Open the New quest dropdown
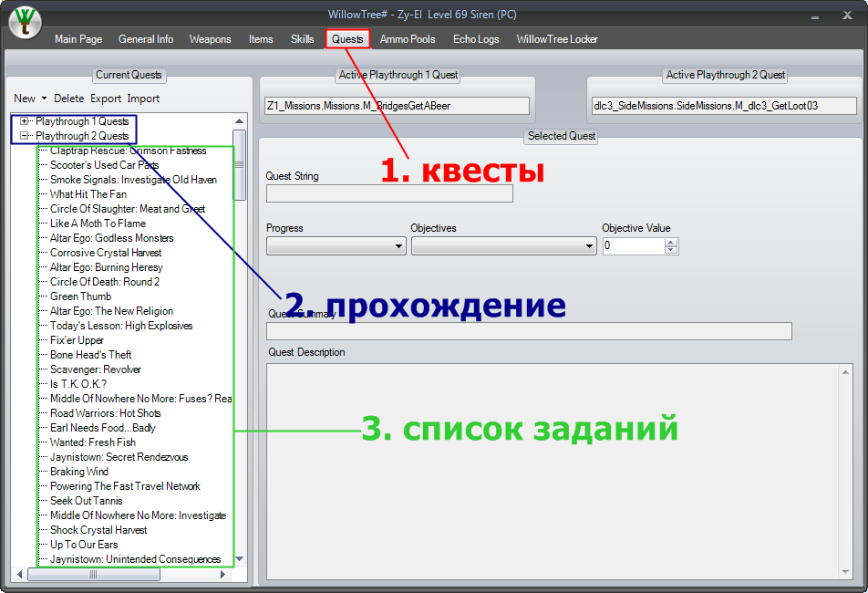868x593 pixels. coord(30,99)
